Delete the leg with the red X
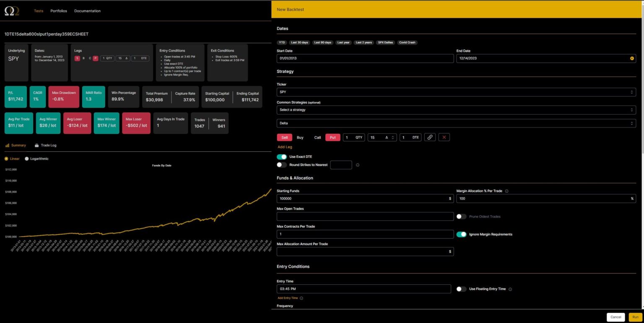The image size is (644, 323). 444,137
